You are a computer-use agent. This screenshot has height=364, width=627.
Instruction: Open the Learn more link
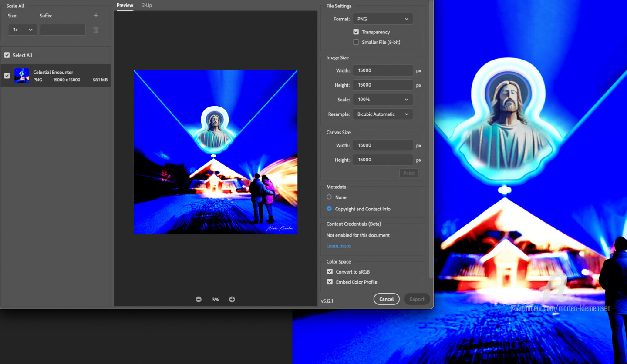click(x=338, y=246)
